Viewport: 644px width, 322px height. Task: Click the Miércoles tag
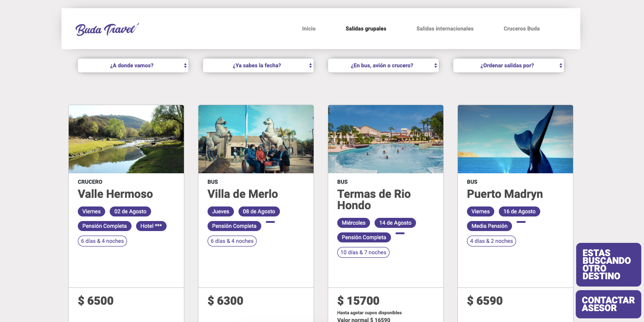point(354,223)
